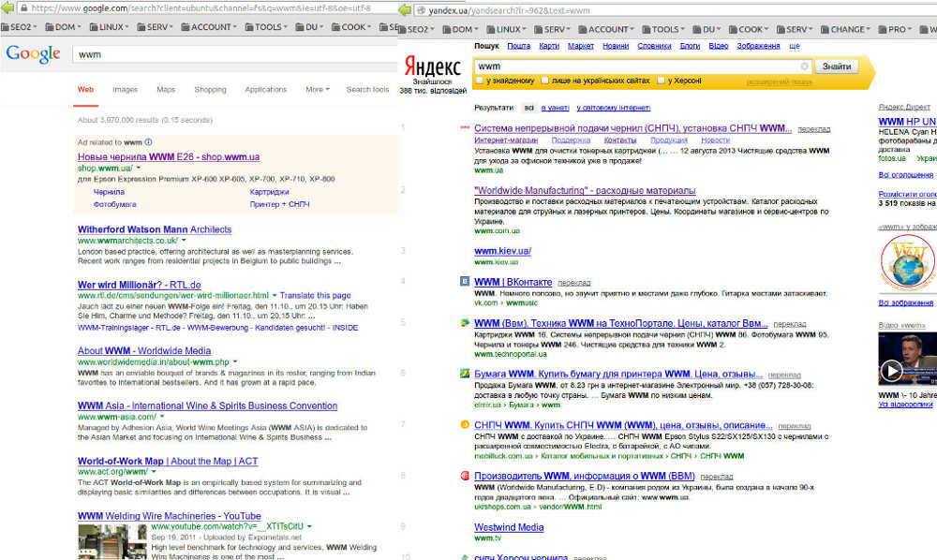Check the 'у Херсоні' checkbox
Screen dimensions: 937x560
(661, 80)
